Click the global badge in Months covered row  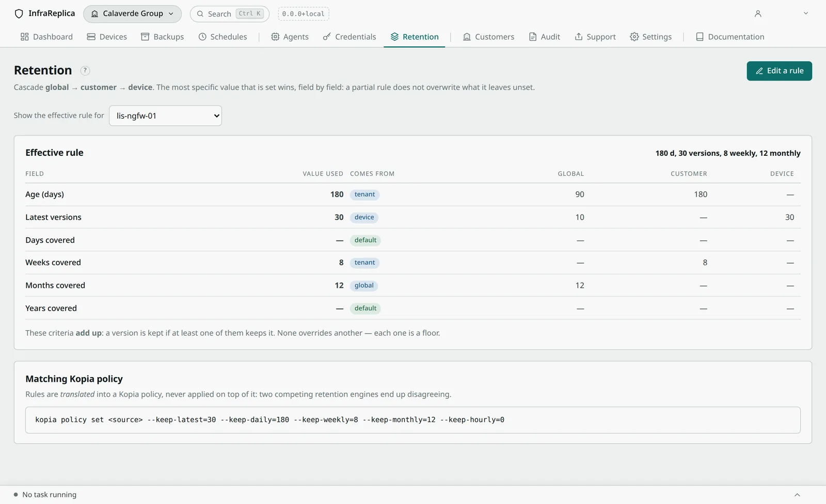coord(364,285)
